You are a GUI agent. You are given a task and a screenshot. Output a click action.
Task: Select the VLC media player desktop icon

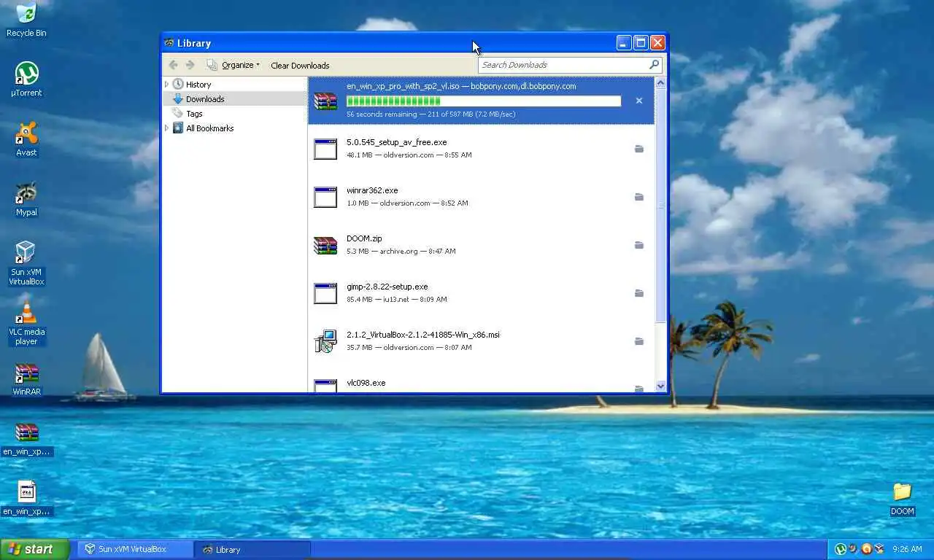(x=26, y=324)
